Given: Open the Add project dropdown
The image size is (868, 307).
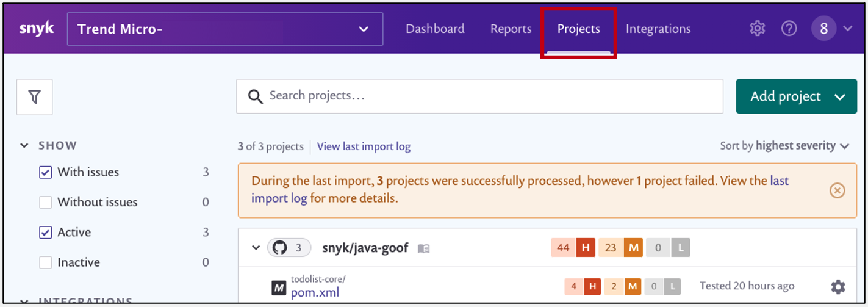Looking at the screenshot, I should pyautogui.click(x=796, y=96).
